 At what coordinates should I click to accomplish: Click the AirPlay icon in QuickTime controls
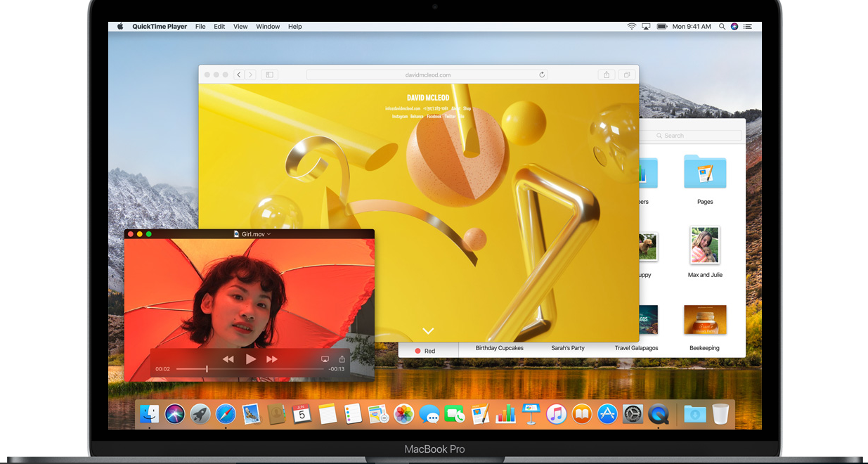[x=325, y=359]
